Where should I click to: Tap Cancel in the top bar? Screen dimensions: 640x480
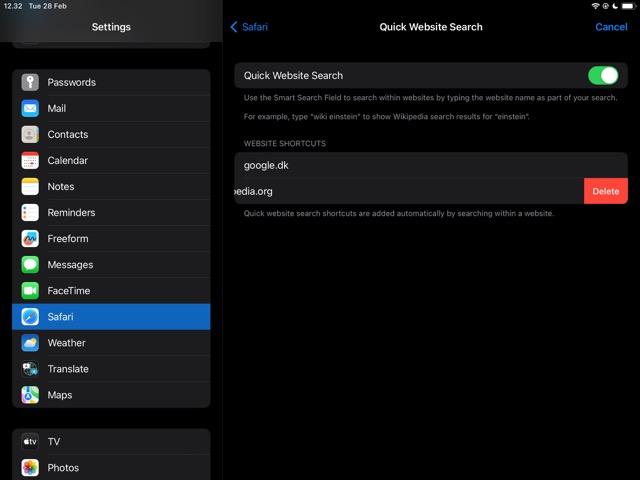[610, 27]
